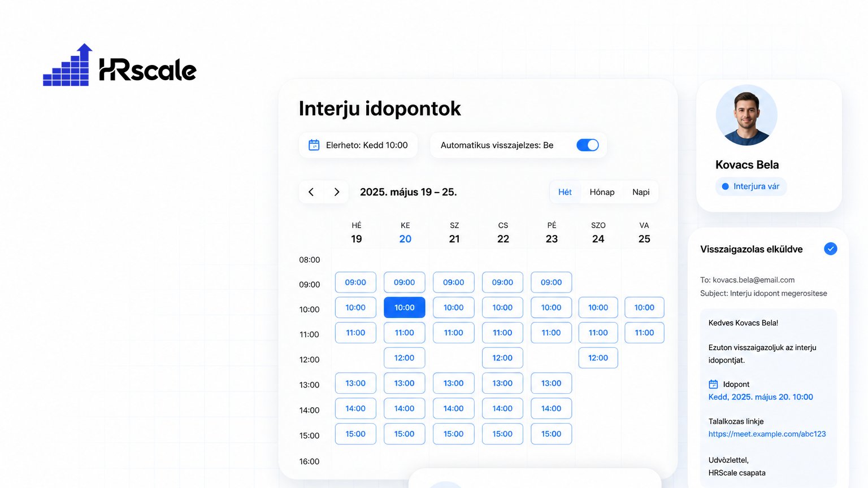Pick the 12:00 slot on Tuesday 20
This screenshot has width=868, height=488.
click(x=405, y=358)
